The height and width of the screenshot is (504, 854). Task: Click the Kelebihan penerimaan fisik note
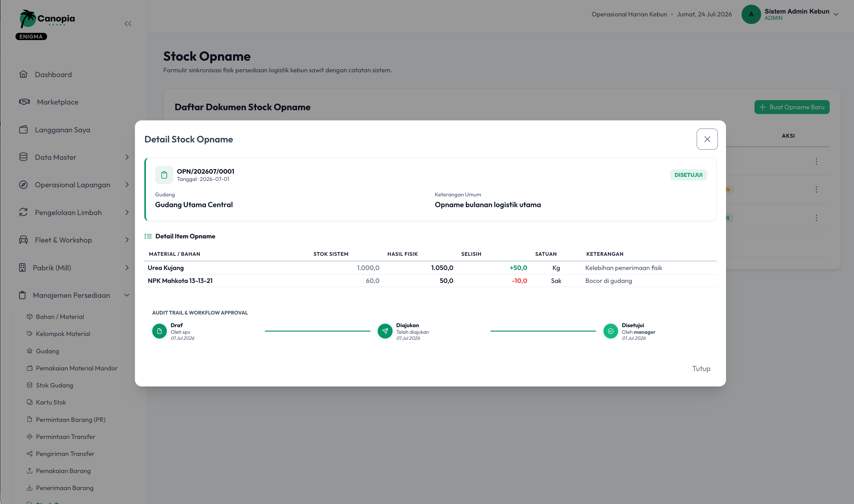point(623,267)
